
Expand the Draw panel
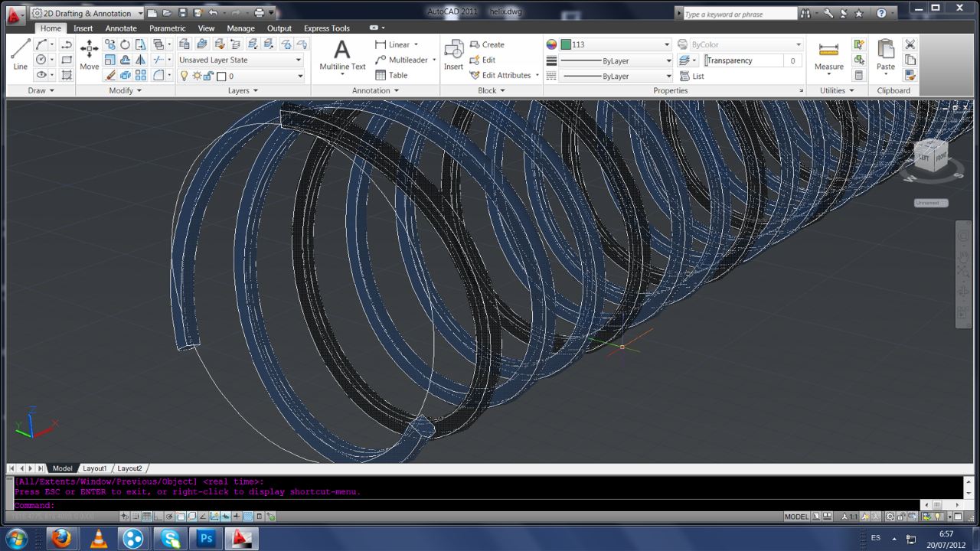coord(41,90)
